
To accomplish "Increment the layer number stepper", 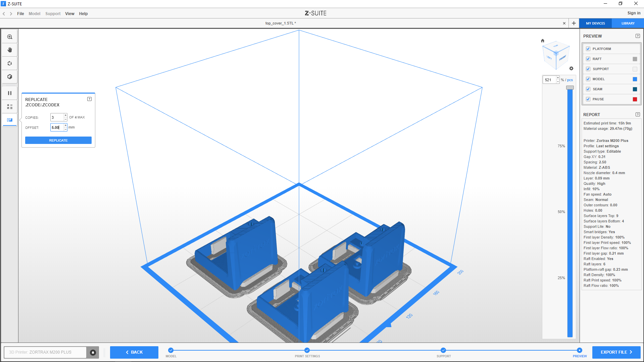I will click(x=558, y=78).
